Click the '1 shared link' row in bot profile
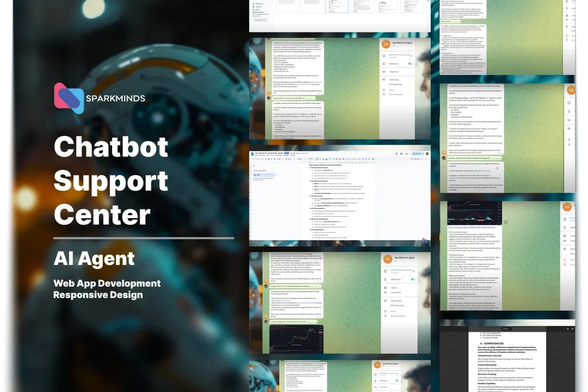This screenshot has height=392, width=588. (394, 72)
